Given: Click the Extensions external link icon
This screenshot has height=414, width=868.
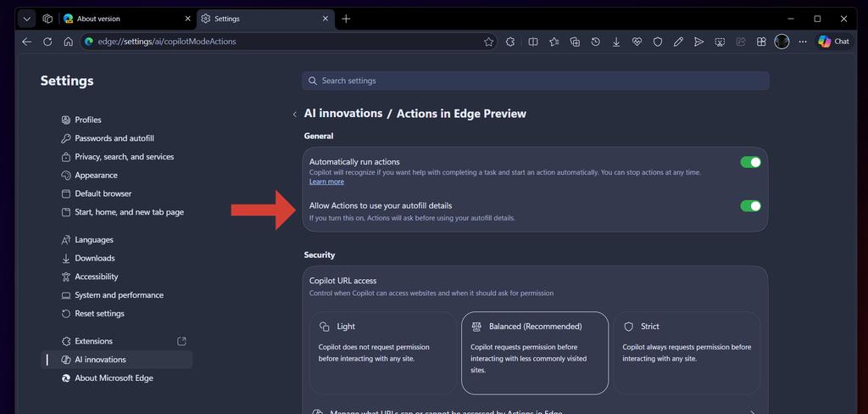Looking at the screenshot, I should 181,341.
